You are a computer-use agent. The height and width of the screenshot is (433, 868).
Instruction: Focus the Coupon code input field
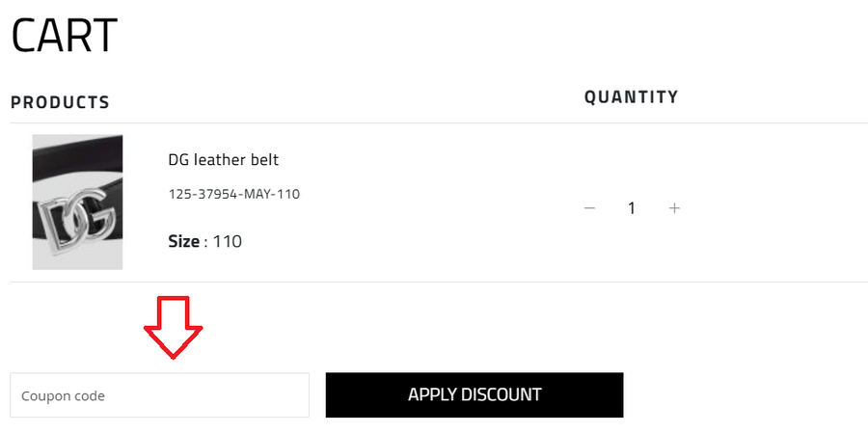coord(159,395)
